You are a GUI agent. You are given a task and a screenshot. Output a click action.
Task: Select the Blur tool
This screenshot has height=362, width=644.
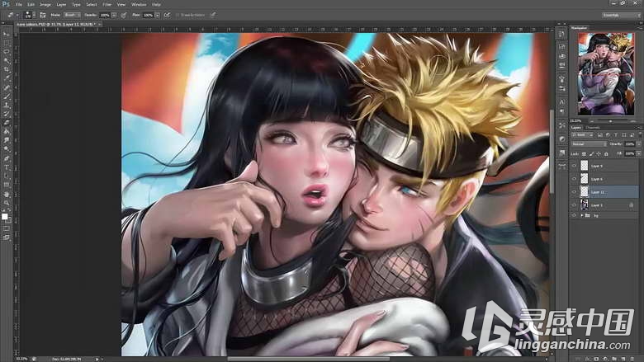[x=6, y=140]
